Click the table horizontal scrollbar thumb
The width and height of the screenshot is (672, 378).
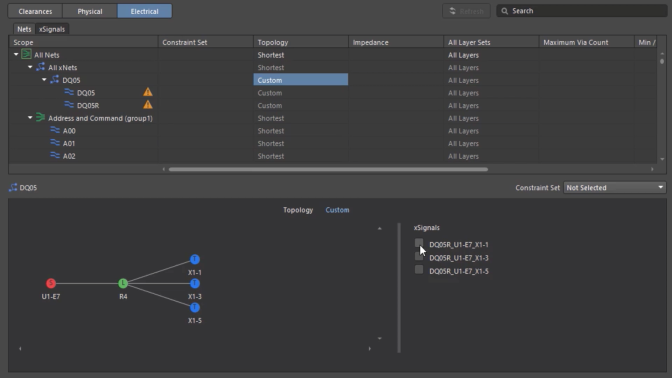[328, 169]
